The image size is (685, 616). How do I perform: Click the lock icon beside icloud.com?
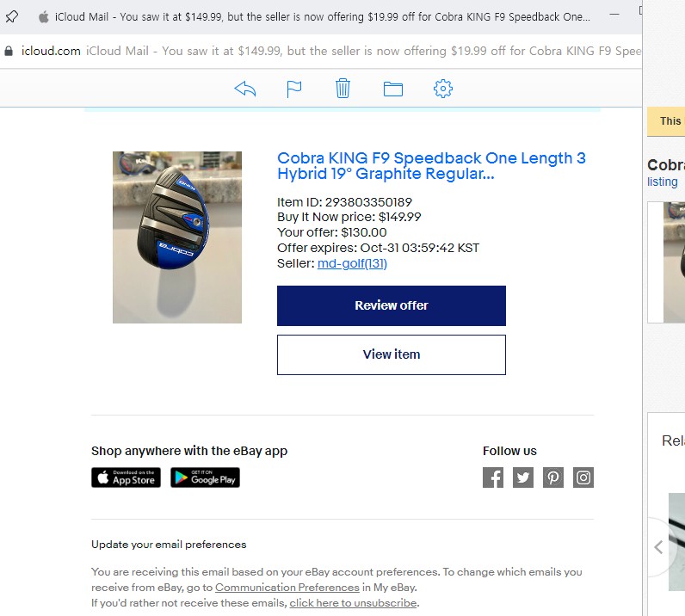click(9, 51)
